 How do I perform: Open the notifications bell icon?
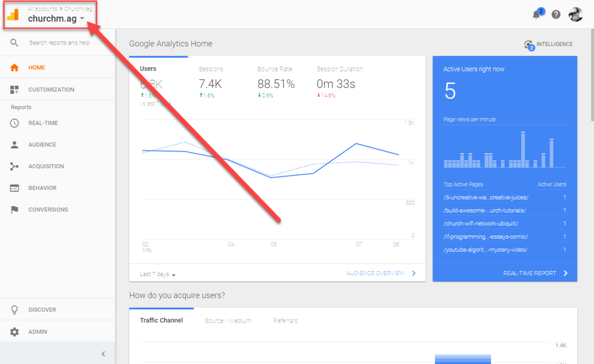(x=537, y=14)
